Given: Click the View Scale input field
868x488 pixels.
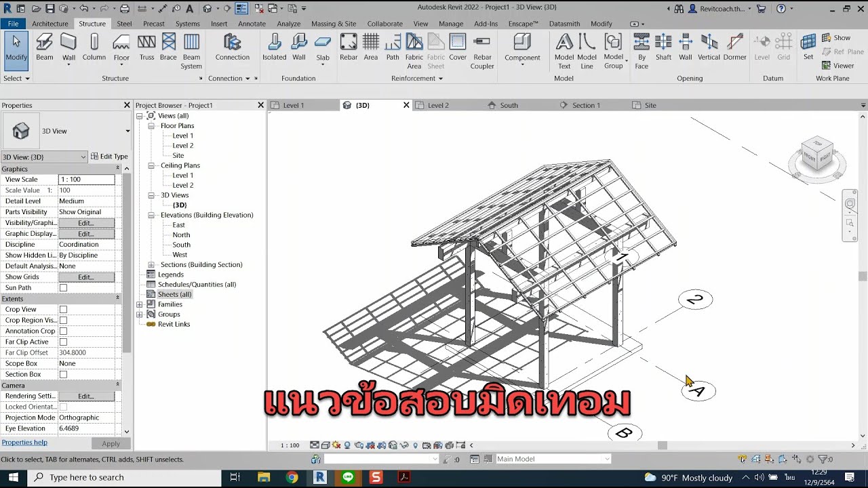Looking at the screenshot, I should [x=86, y=180].
